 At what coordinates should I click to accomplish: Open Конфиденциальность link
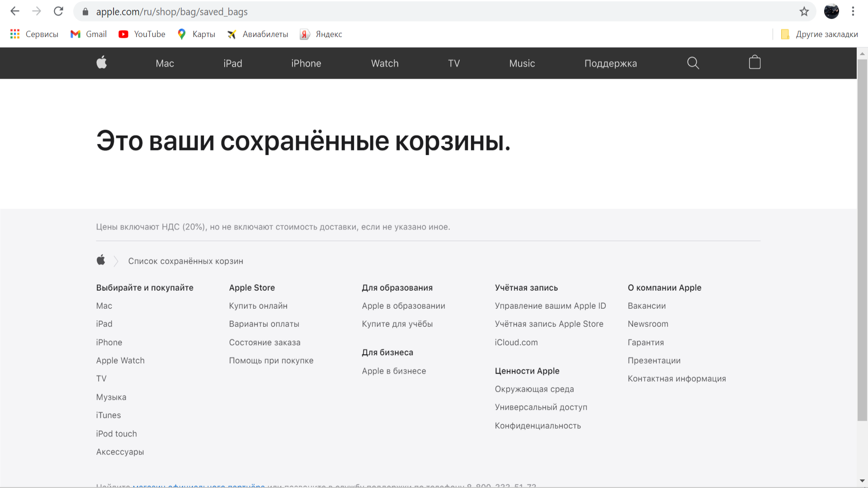click(538, 426)
